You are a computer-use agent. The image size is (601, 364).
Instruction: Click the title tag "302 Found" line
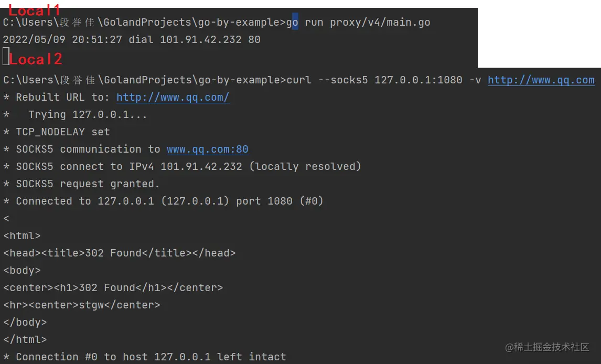point(120,253)
